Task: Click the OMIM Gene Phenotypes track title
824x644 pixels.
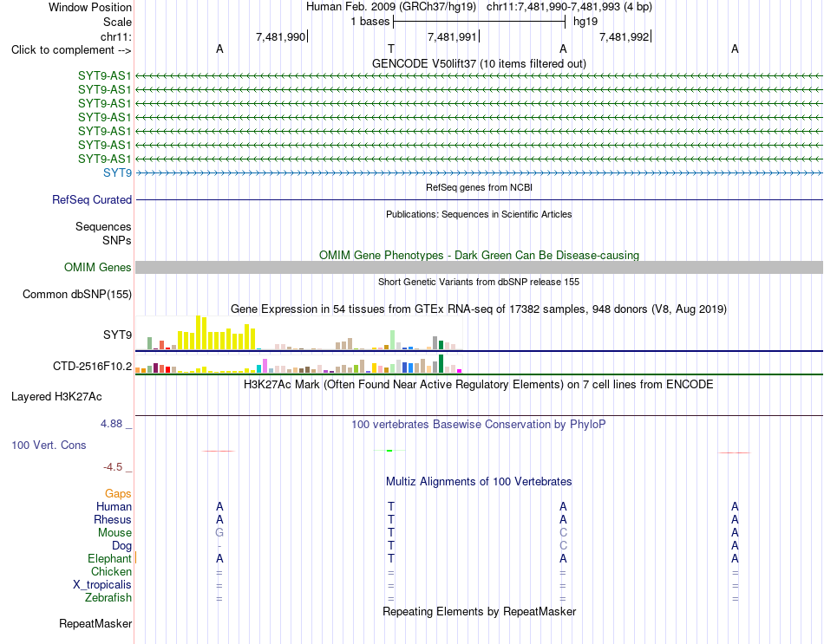Action: pos(479,255)
